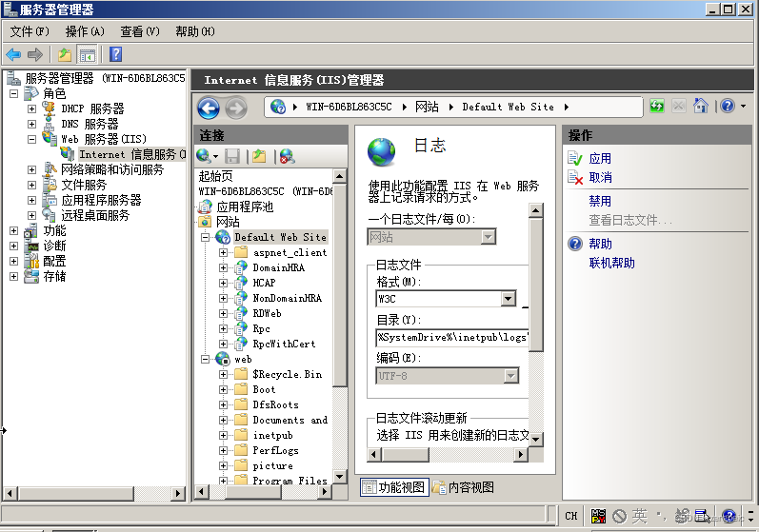The width and height of the screenshot is (759, 532).
Task: Collapse the web site node
Action: click(206, 360)
